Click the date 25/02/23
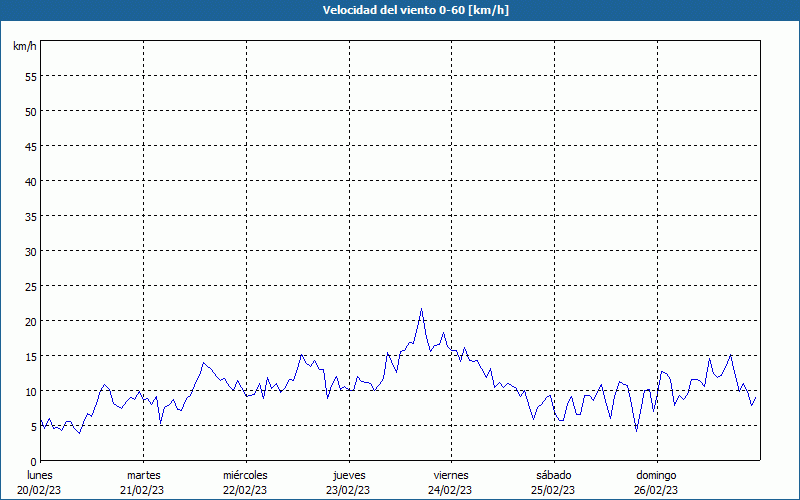This screenshot has height=500, width=800. pos(553,490)
